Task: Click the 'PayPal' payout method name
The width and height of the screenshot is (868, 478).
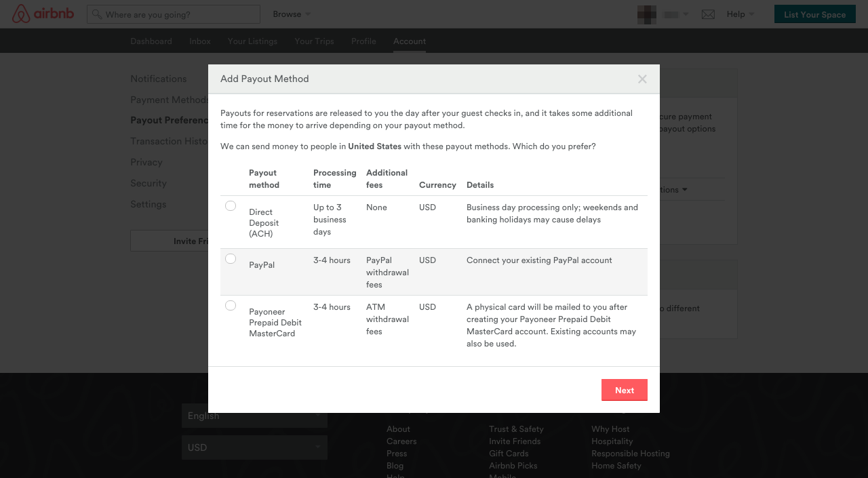Action: click(x=262, y=265)
